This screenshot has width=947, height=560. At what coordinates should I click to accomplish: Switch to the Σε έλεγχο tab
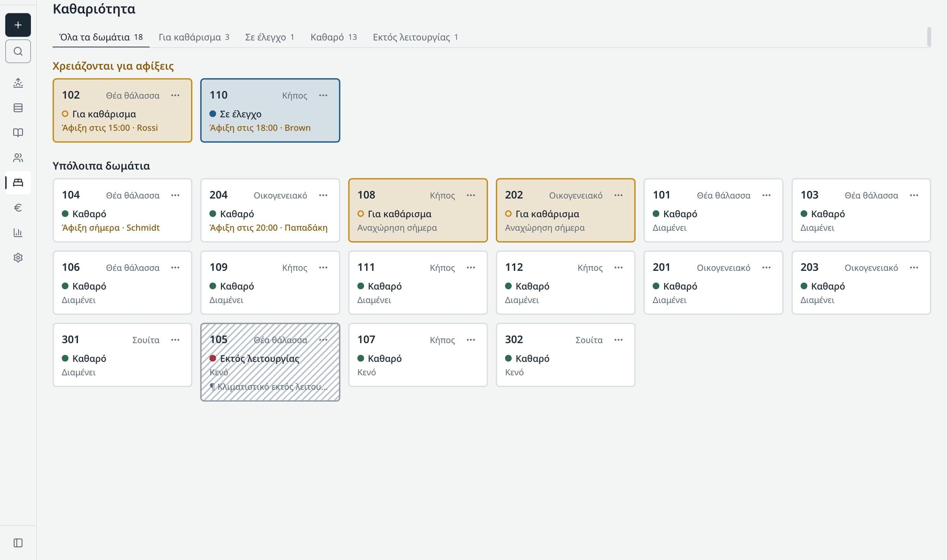(270, 37)
